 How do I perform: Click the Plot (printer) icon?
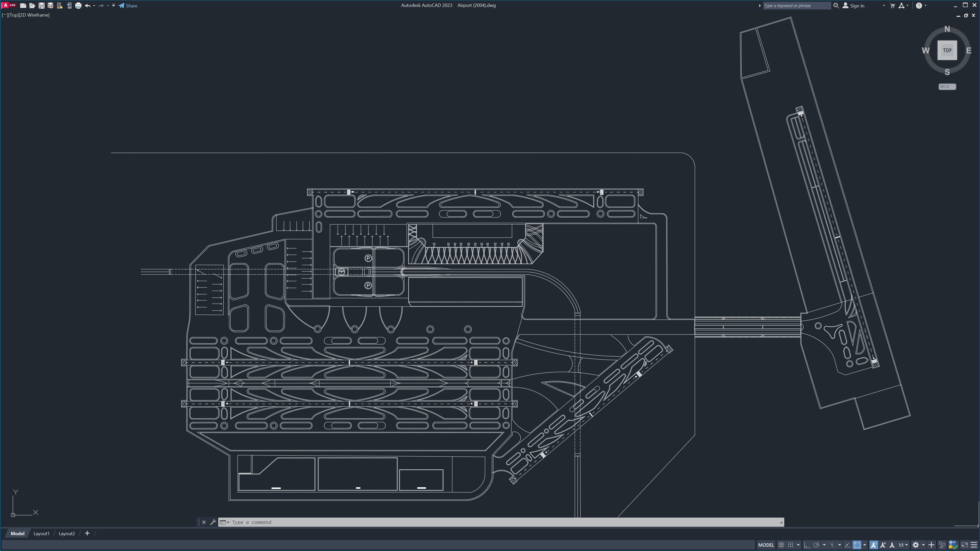78,6
